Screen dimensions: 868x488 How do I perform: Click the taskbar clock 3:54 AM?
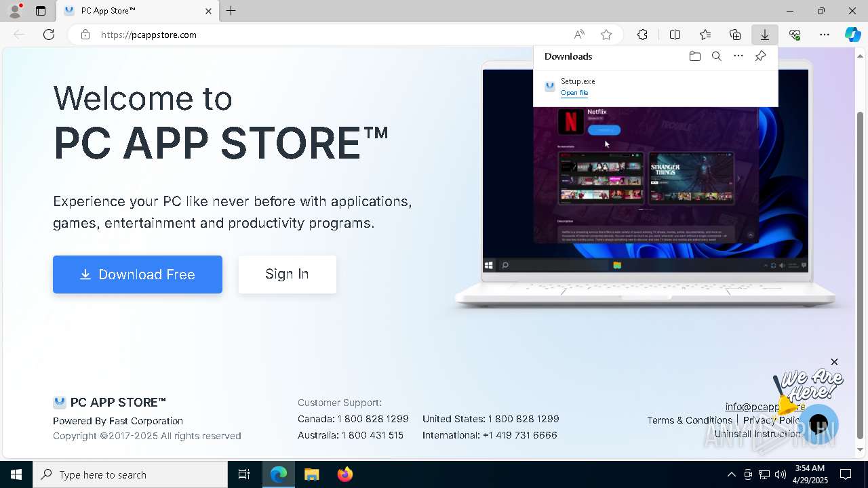click(810, 474)
